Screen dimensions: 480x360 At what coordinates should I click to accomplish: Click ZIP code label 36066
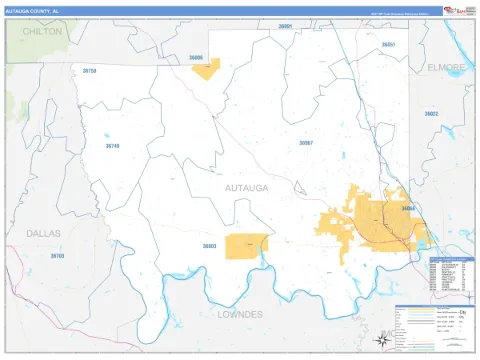[408, 209]
